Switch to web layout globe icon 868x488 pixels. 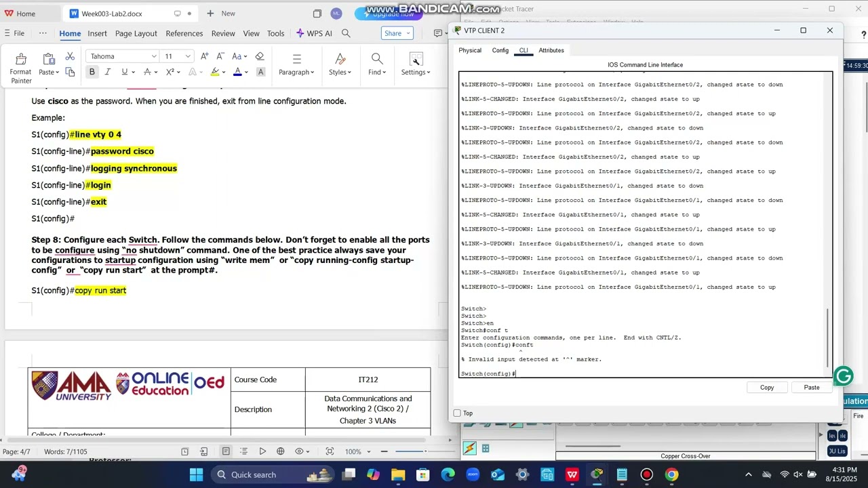(281, 451)
